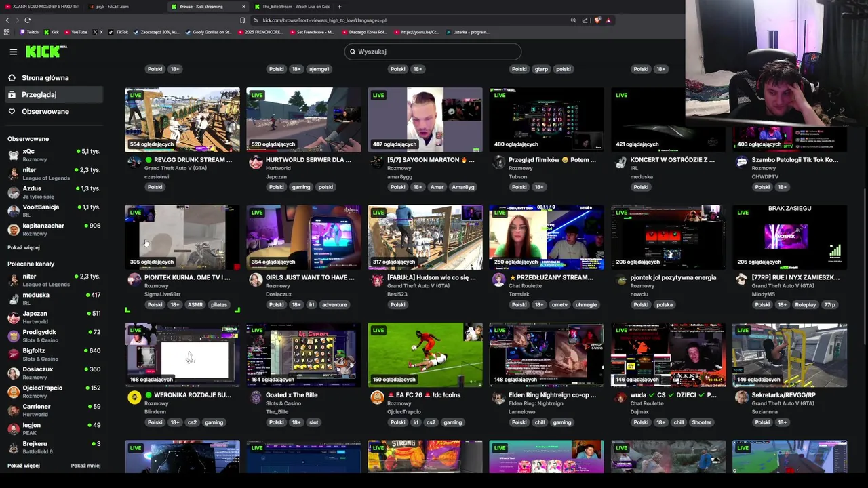This screenshot has height=488, width=868.
Task: Open the TikTok bookmark
Action: [x=118, y=32]
